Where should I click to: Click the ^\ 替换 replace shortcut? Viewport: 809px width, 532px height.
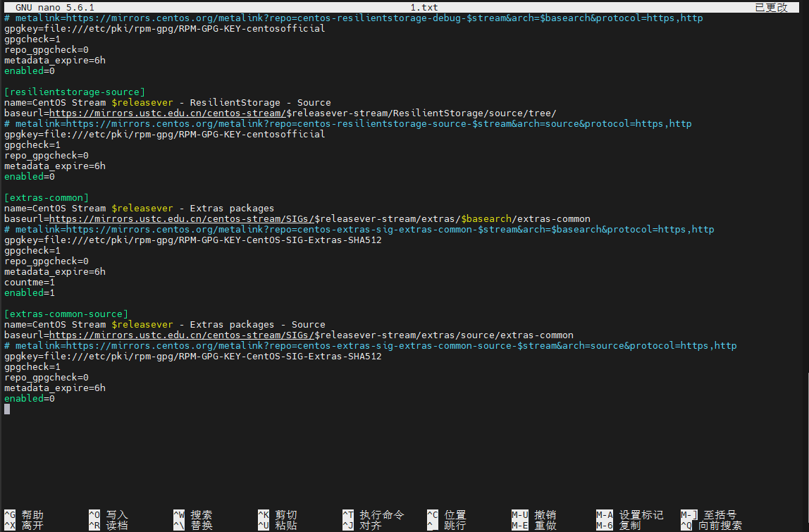coord(193,526)
